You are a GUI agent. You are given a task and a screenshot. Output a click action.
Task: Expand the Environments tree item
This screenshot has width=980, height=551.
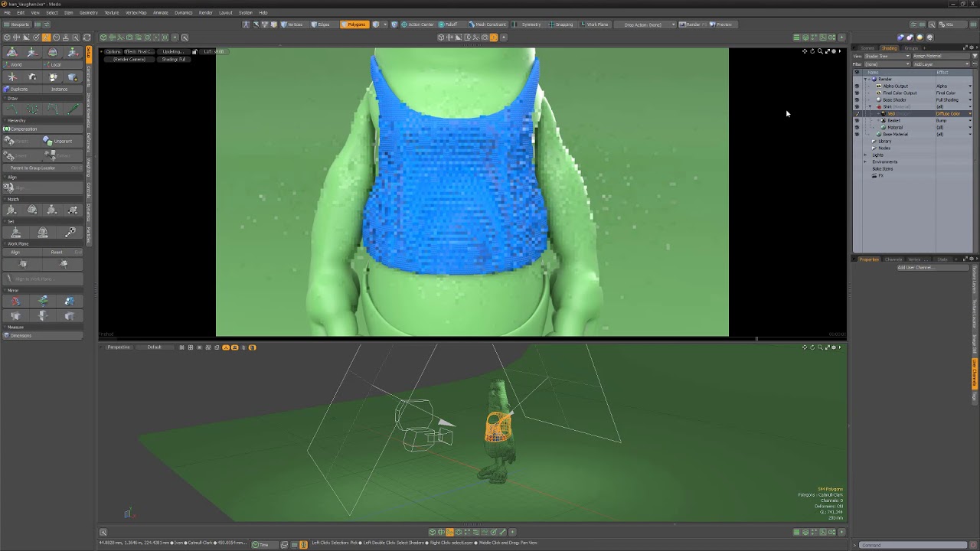pos(865,161)
